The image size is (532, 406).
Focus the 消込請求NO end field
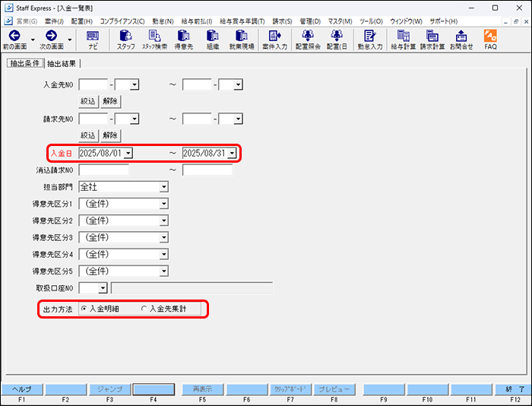(x=207, y=170)
